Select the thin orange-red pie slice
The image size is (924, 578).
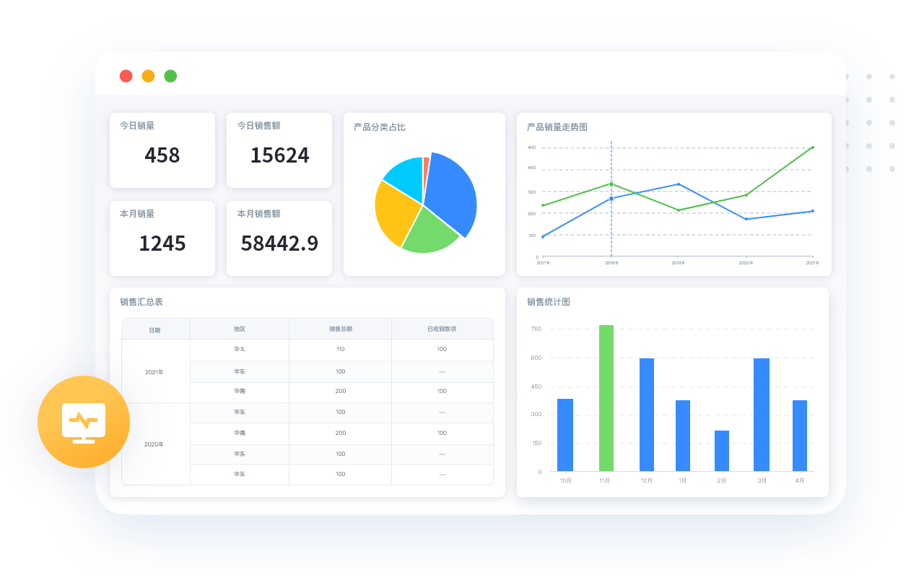[426, 170]
